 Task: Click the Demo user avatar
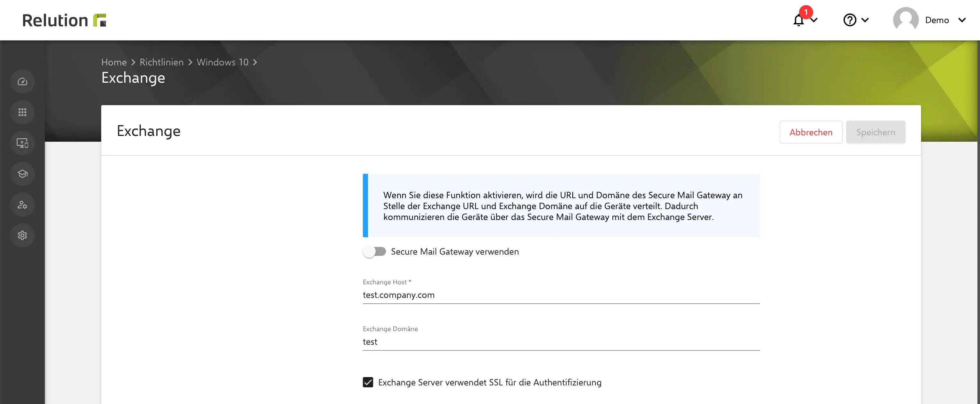906,20
